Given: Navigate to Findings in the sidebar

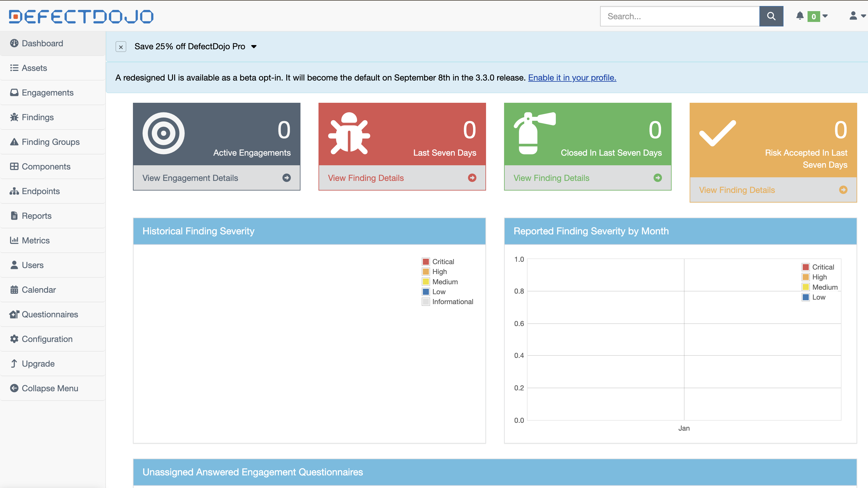Looking at the screenshot, I should pyautogui.click(x=53, y=117).
